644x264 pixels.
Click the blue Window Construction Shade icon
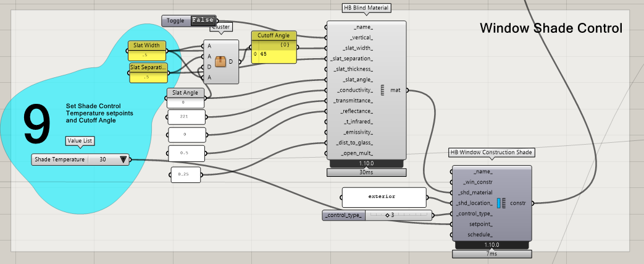[x=502, y=203]
